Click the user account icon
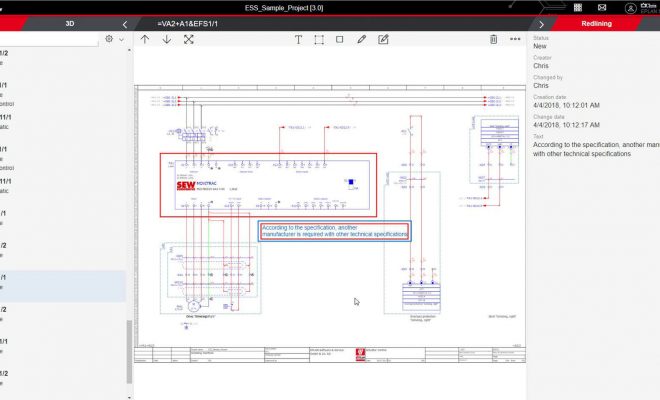 coord(630,7)
